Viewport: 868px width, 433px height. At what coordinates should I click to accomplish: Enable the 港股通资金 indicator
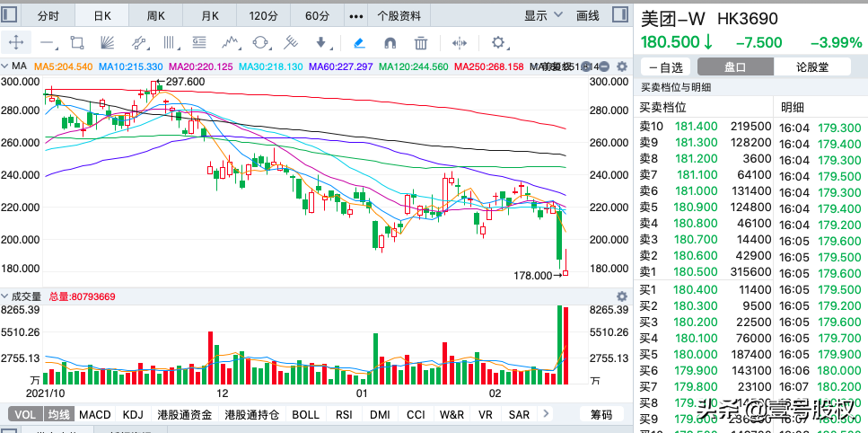click(x=184, y=414)
